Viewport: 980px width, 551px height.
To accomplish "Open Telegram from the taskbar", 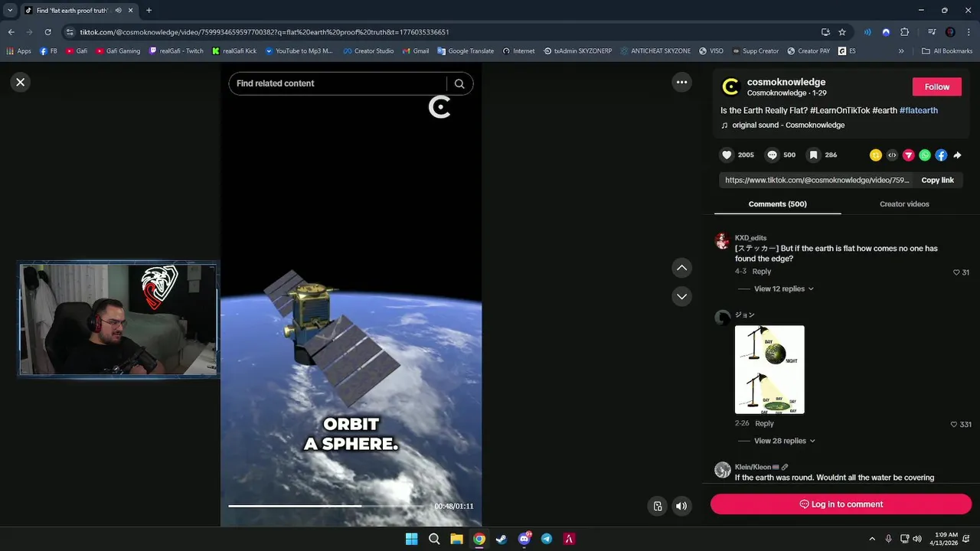I will pyautogui.click(x=547, y=539).
